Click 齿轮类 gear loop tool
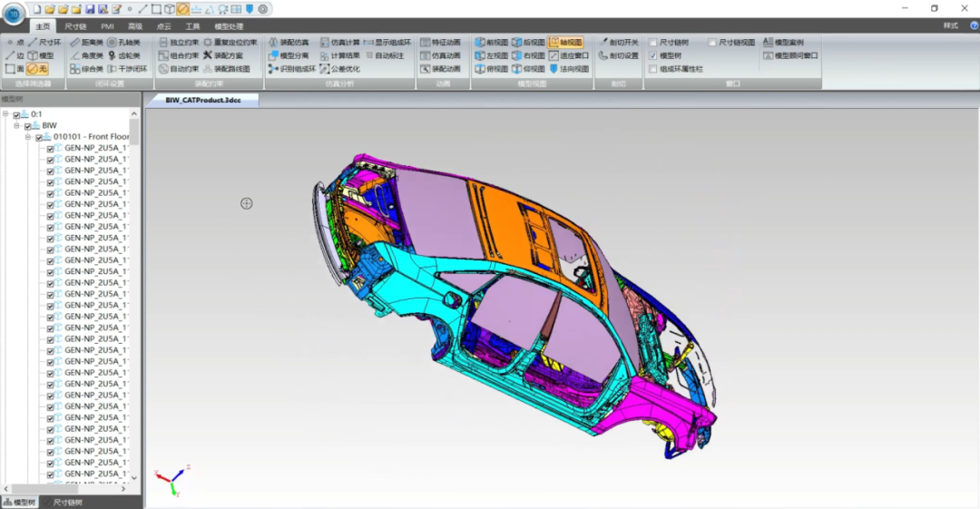The height and width of the screenshot is (509, 980). click(x=123, y=55)
